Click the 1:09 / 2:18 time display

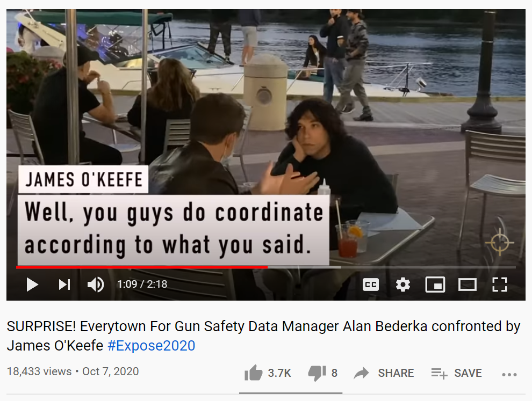142,284
